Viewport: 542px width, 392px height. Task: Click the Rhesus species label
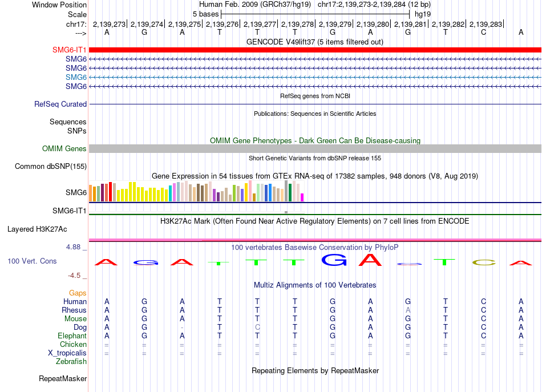click(74, 310)
